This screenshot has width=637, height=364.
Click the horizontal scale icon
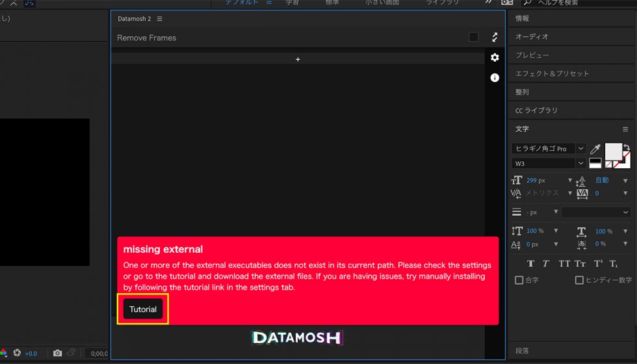click(x=581, y=231)
